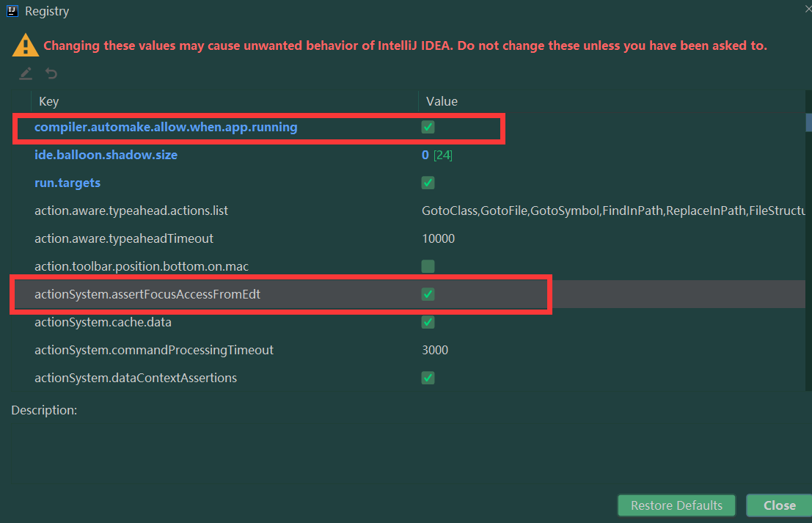Select action.aware.typeahead.actions.list key
The width and height of the screenshot is (812, 523).
point(131,211)
